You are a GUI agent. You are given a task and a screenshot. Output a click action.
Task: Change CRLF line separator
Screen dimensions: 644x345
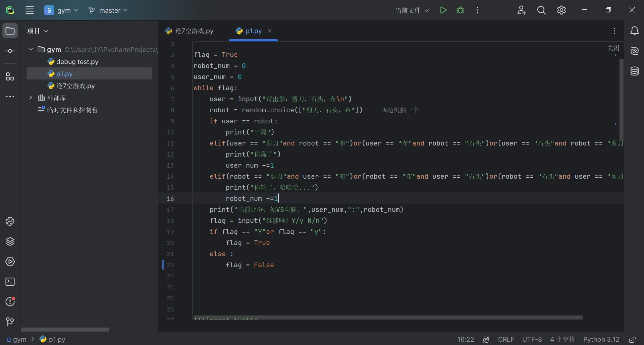[x=506, y=339]
